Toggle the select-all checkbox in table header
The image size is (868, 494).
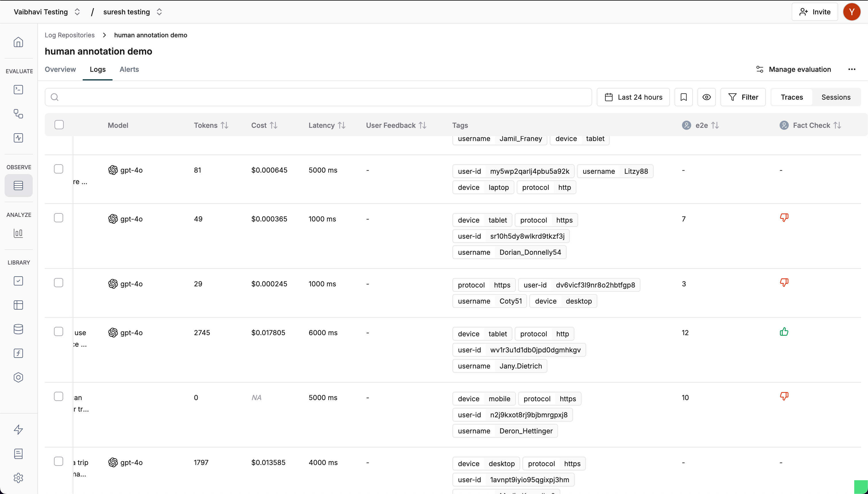[x=59, y=125]
